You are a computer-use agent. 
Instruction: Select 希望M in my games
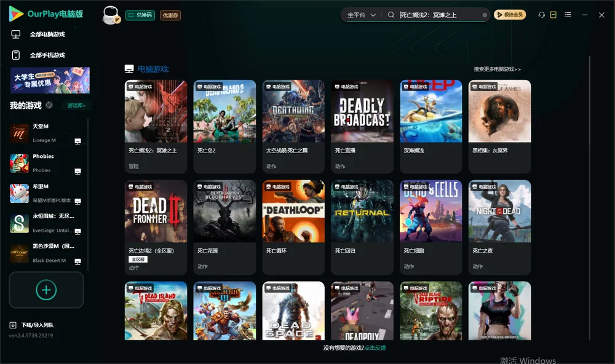(x=46, y=194)
